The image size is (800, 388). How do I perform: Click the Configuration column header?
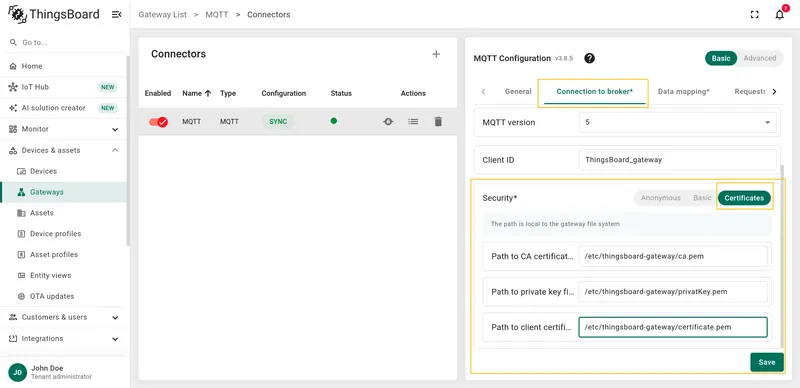(284, 93)
